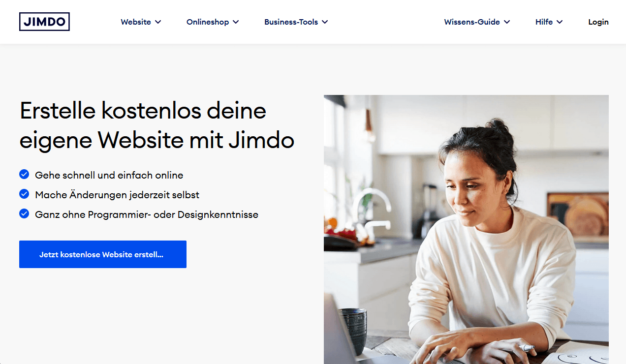Viewport: 626px width, 364px height.
Task: Click checkmark icon beside 'Gehe schnell und einfach online'
Action: 24,174
